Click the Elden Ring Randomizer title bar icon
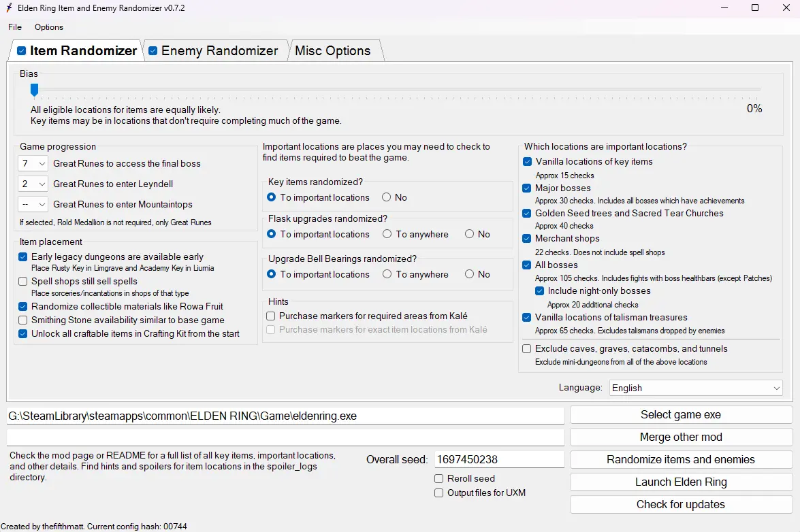The image size is (800, 532). pos(9,7)
